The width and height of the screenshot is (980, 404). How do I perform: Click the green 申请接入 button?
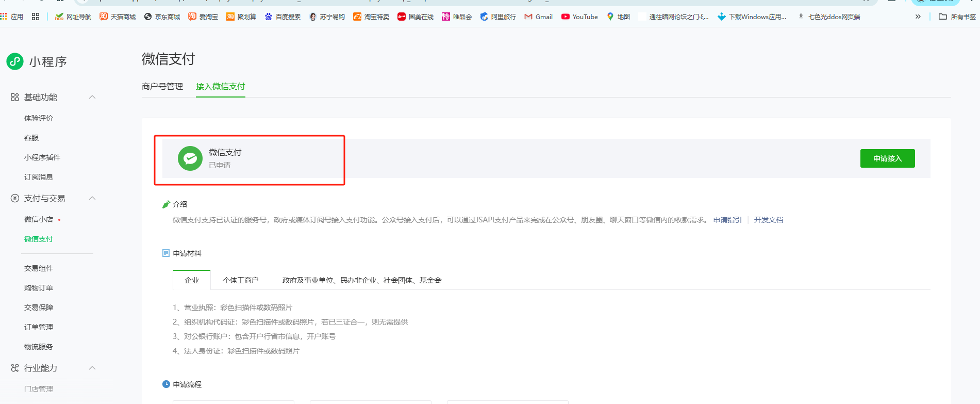(888, 158)
